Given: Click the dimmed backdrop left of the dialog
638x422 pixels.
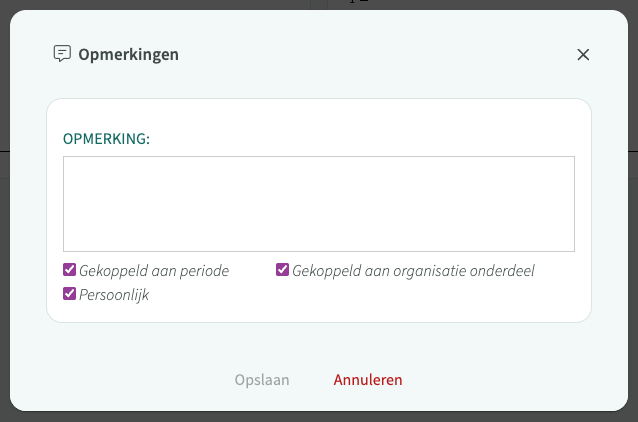Looking at the screenshot, I should [4, 250].
